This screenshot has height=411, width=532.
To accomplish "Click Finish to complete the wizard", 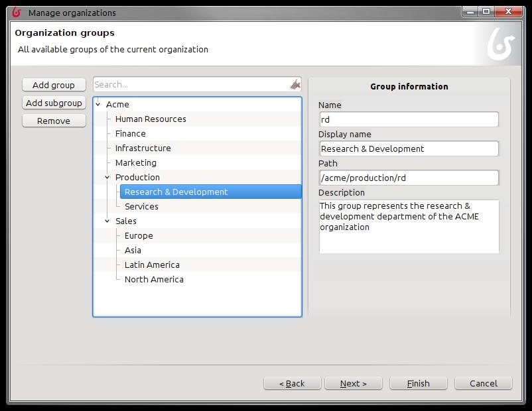I will [419, 383].
